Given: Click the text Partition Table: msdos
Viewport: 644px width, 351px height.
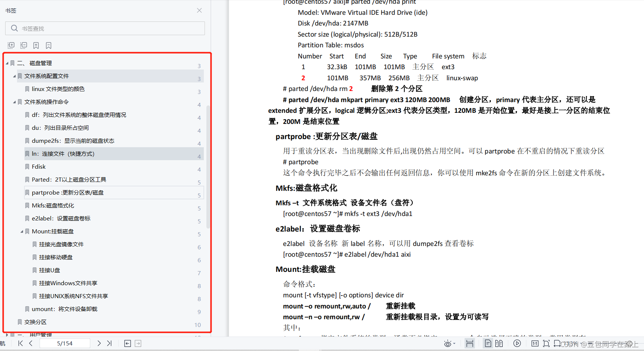Looking at the screenshot, I should pyautogui.click(x=331, y=45).
